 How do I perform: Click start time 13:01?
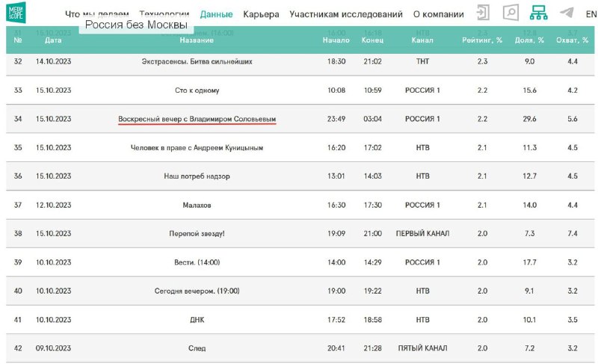tap(336, 176)
